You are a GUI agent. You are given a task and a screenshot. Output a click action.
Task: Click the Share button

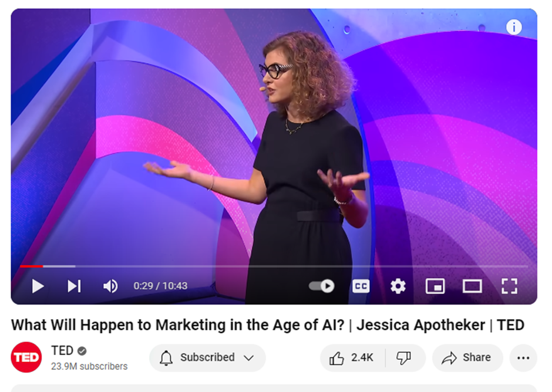(x=467, y=358)
